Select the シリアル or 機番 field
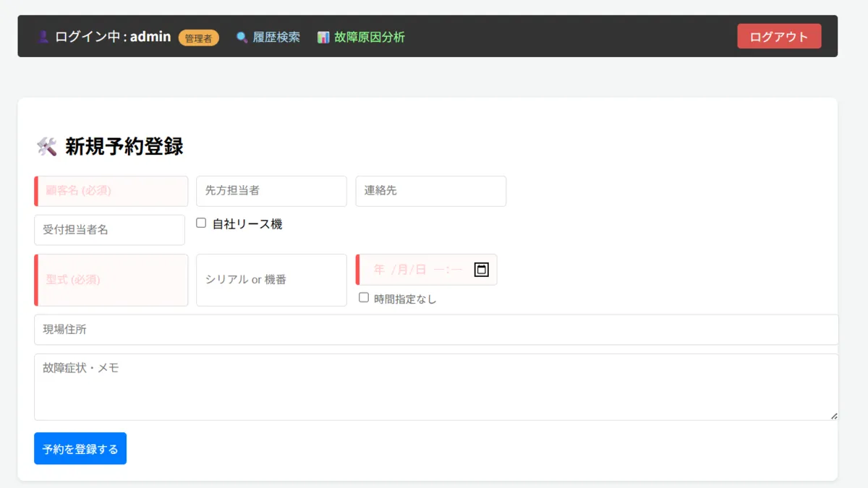 tap(271, 280)
